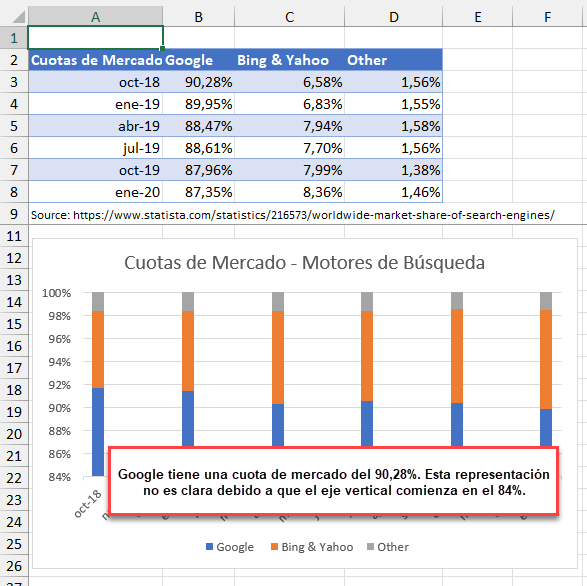This screenshot has width=587, height=586.
Task: Select the cell containing jul-19
Action: 95,148
